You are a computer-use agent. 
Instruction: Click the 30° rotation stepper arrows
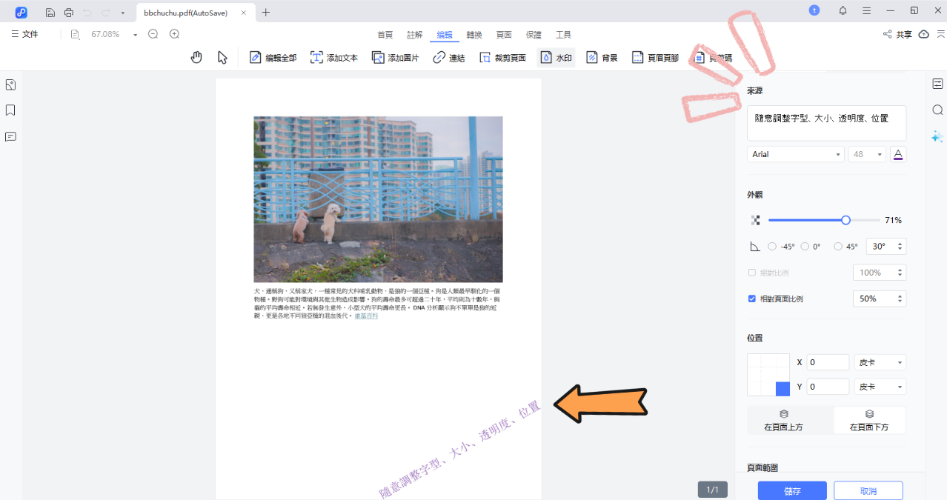coord(900,246)
